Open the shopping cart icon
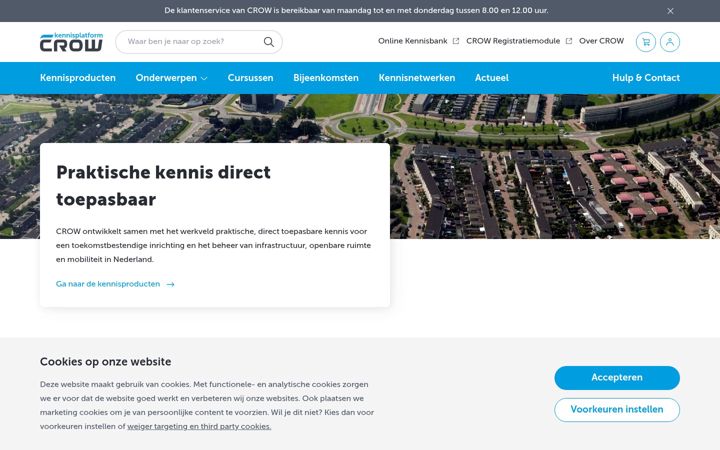This screenshot has width=720, height=450. (646, 42)
